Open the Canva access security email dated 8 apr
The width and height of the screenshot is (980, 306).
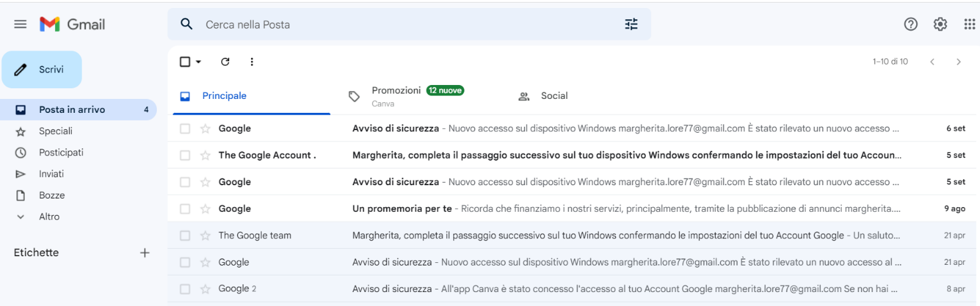tap(573, 289)
